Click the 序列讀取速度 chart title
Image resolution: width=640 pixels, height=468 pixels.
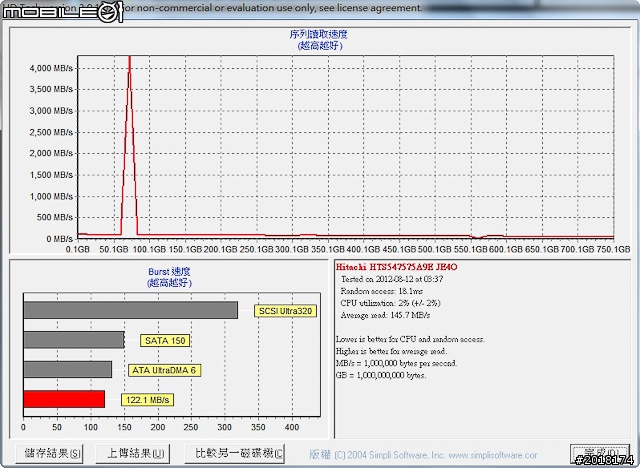319,35
